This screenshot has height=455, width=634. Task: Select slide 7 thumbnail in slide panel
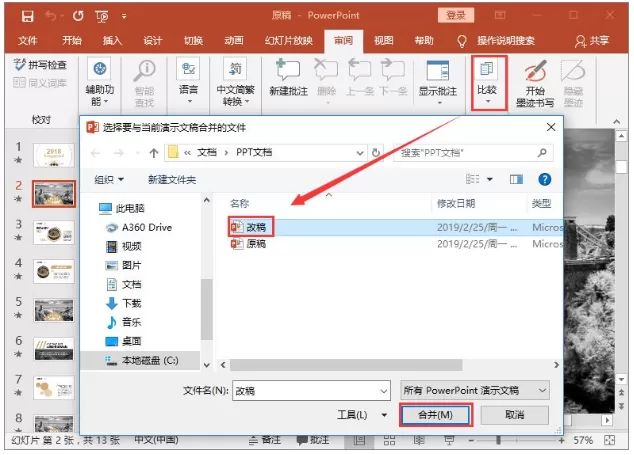pyautogui.click(x=54, y=388)
